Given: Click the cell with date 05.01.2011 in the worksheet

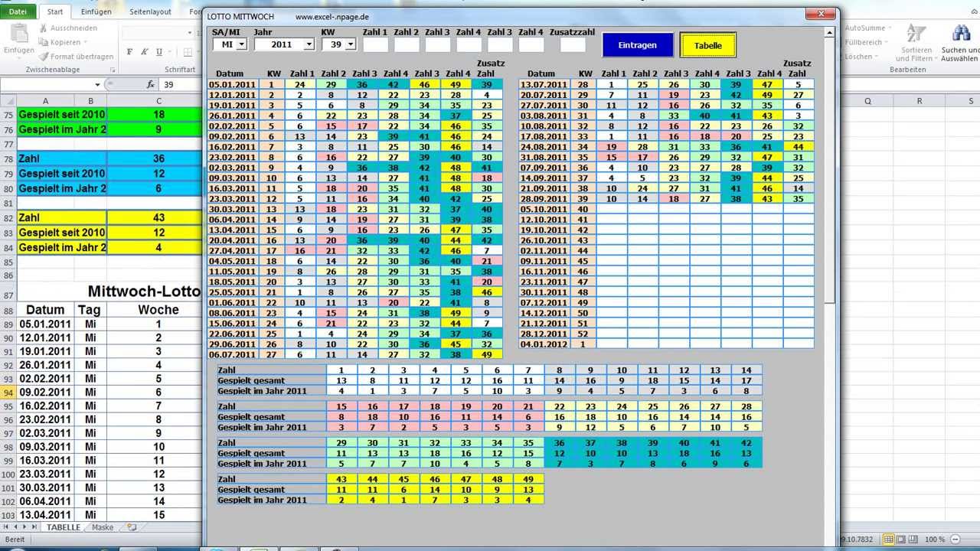Looking at the screenshot, I should coord(45,324).
